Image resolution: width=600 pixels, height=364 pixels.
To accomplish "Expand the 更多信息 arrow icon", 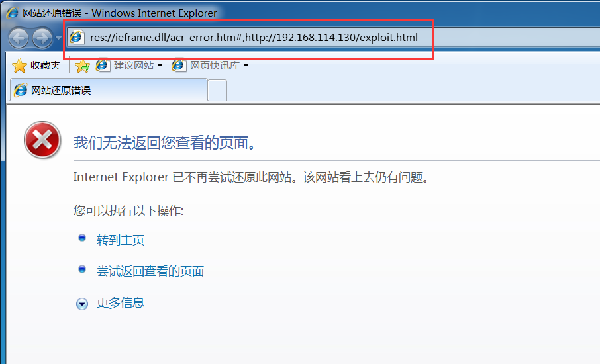I will (82, 304).
